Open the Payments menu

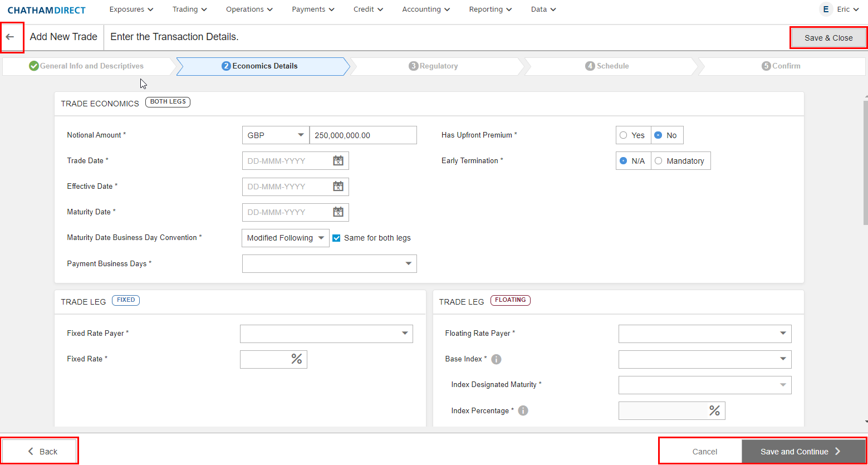313,9
